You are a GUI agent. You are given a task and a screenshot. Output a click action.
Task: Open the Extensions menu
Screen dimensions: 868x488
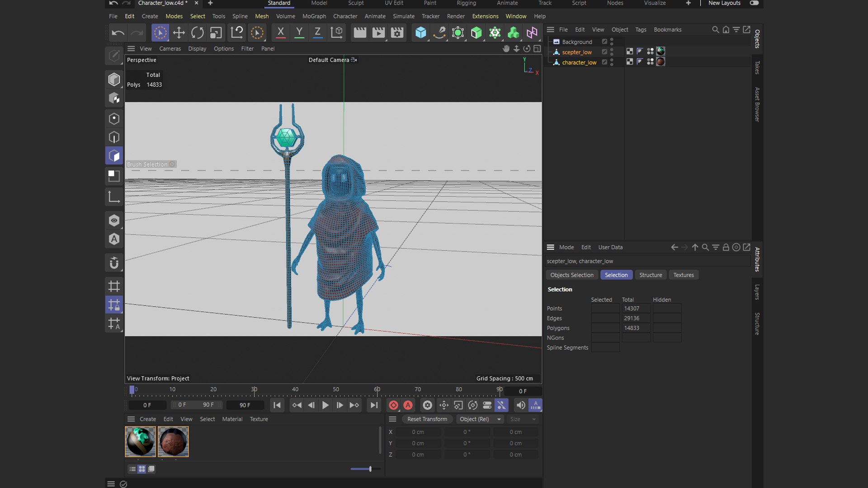(x=485, y=16)
